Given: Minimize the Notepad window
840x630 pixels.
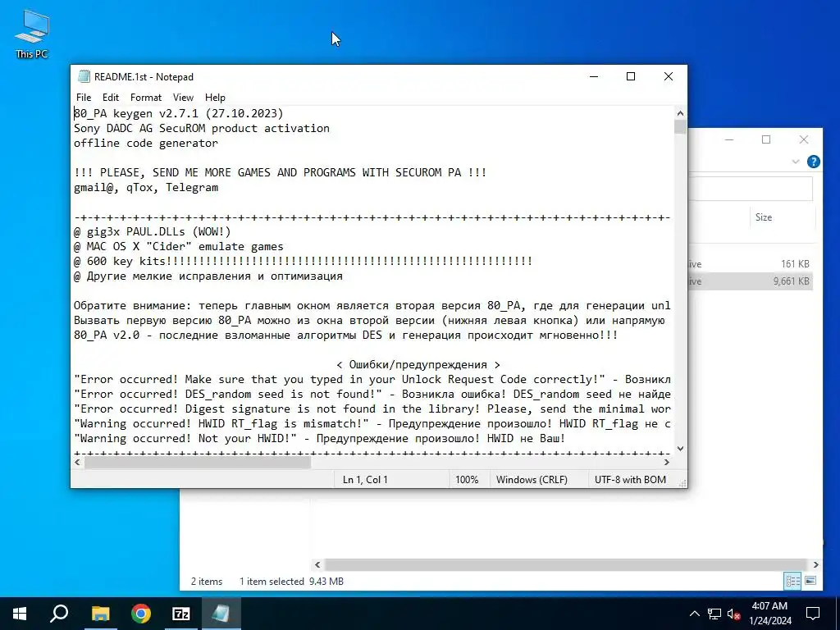Looking at the screenshot, I should [x=594, y=76].
